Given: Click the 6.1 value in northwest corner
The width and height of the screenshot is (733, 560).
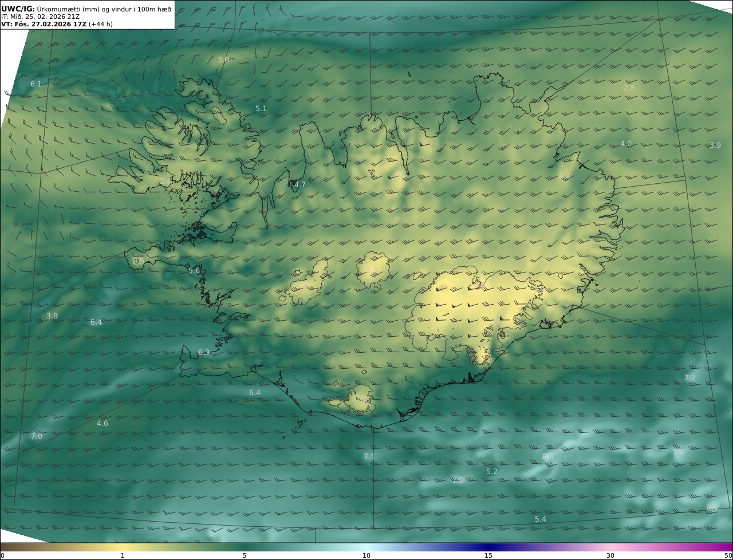Looking at the screenshot, I should pos(36,84).
